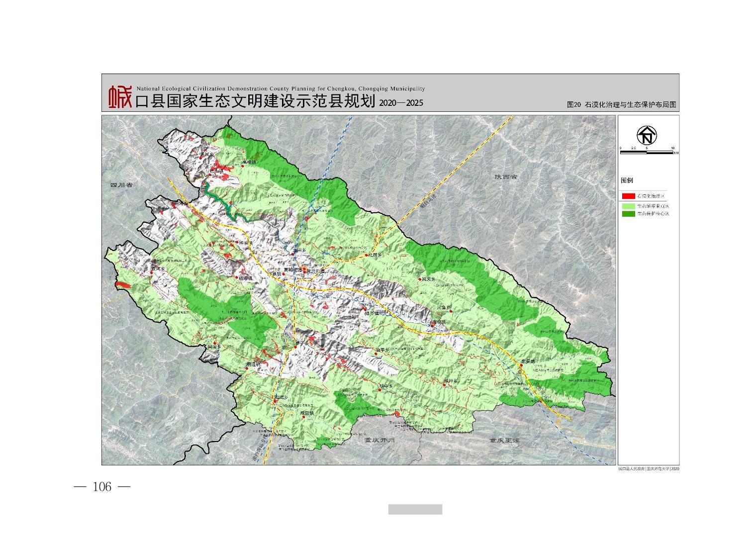Click the 坪坝镇 town label
This screenshot has width=756, height=534.
click(246, 243)
